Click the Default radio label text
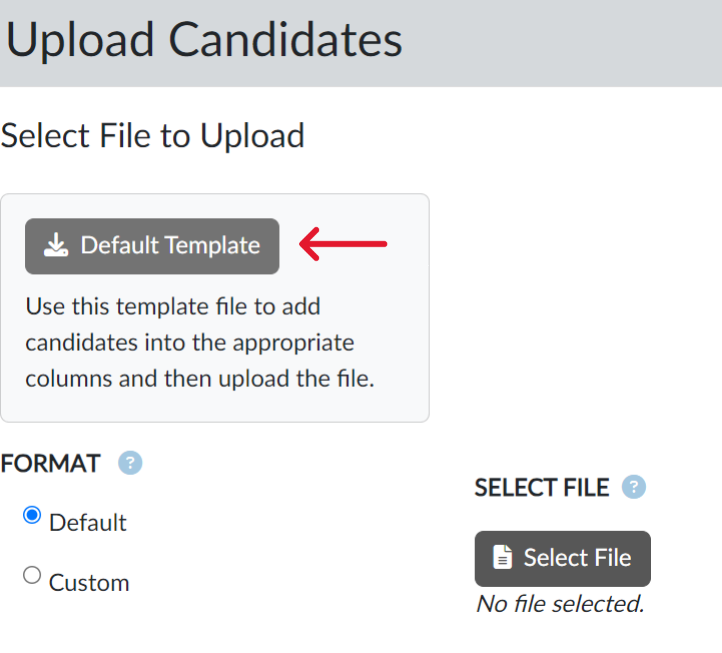This screenshot has height=653, width=722. tap(88, 522)
